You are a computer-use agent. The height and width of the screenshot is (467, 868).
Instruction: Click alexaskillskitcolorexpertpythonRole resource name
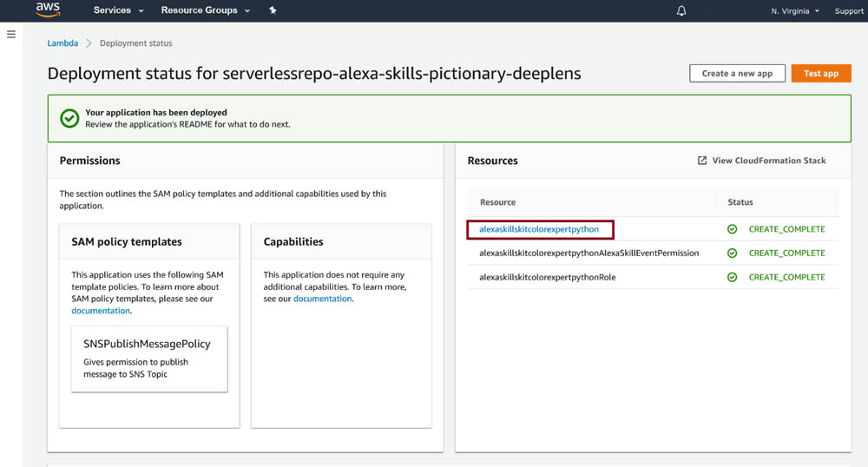[547, 277]
